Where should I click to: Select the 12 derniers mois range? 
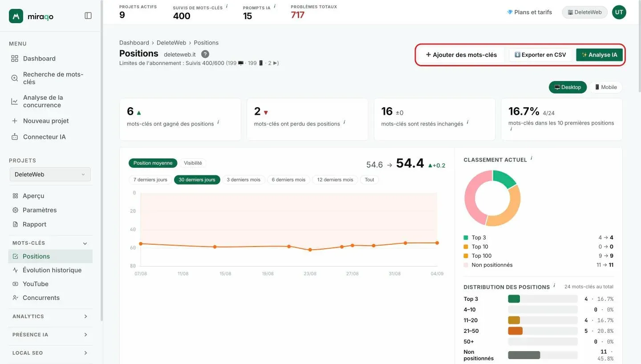point(335,180)
